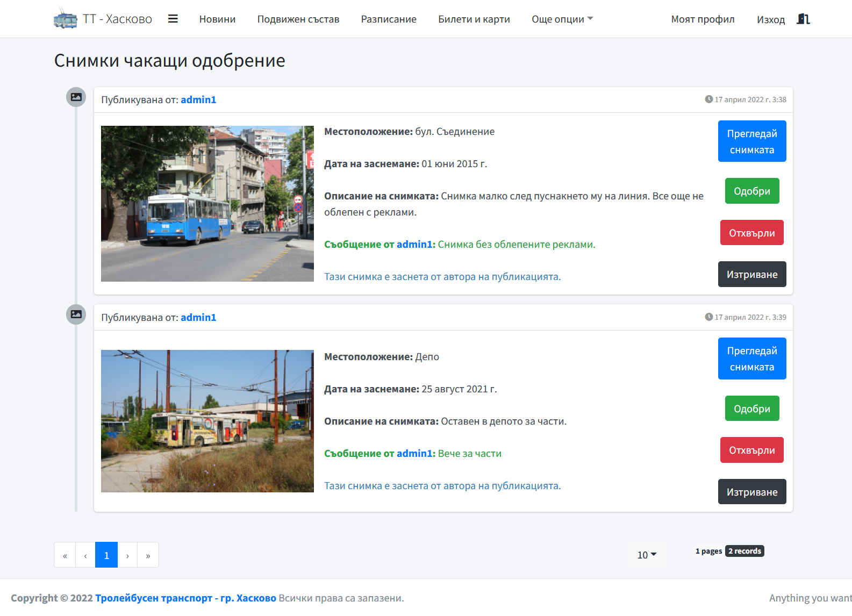Preview the Депо photo with Прегледай снимката
The image size is (852, 616).
tap(752, 359)
